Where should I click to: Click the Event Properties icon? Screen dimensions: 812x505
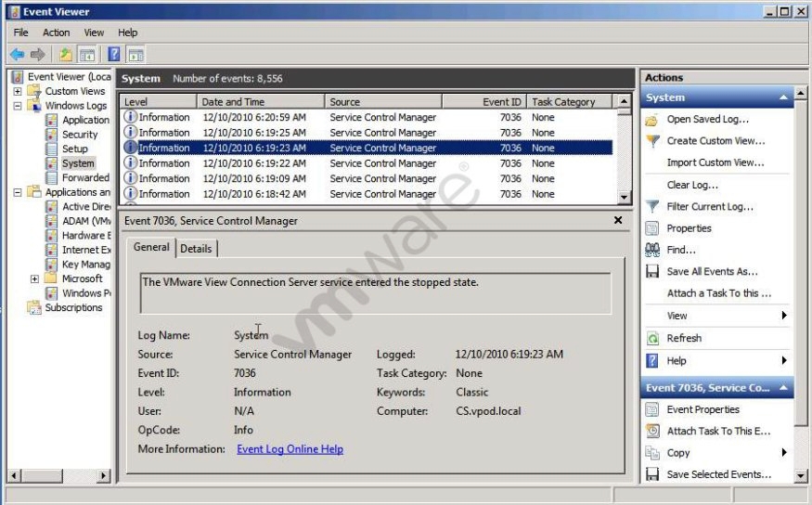click(x=652, y=409)
